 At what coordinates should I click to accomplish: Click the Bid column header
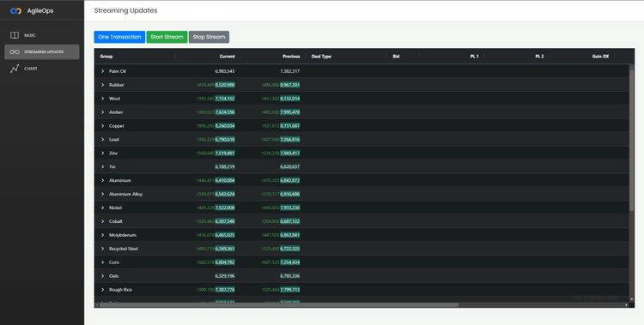tap(397, 57)
